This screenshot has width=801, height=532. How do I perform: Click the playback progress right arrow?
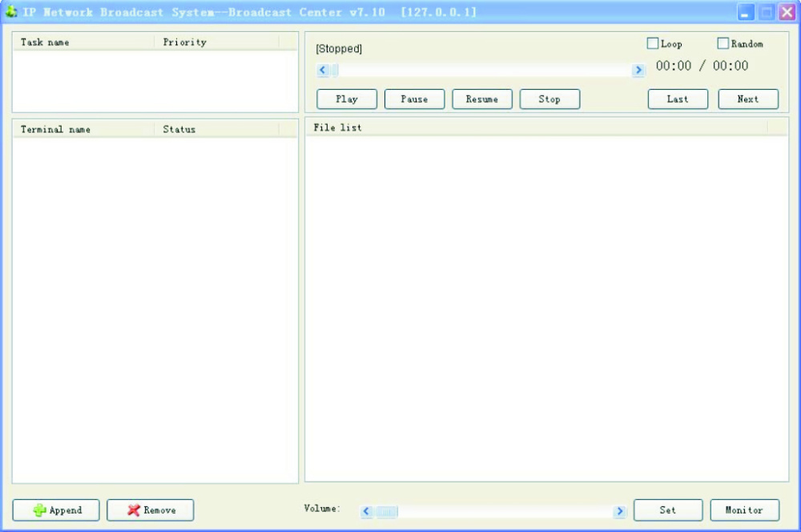point(638,71)
